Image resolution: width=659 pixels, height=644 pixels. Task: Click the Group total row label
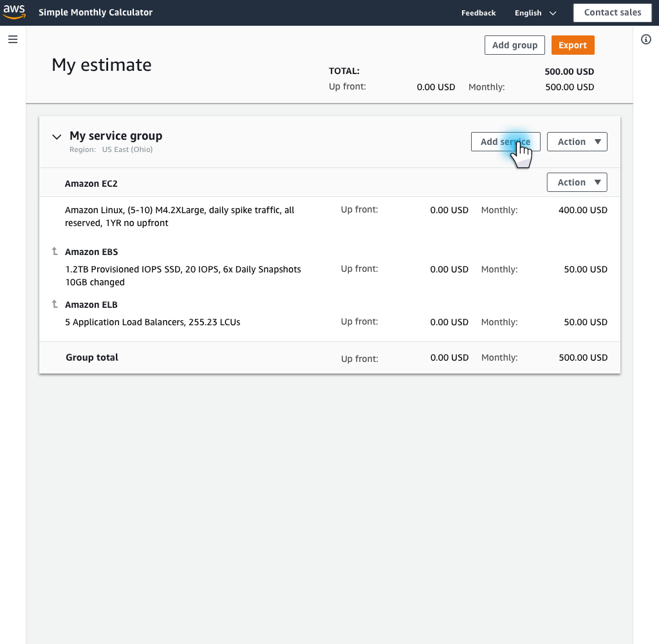92,357
